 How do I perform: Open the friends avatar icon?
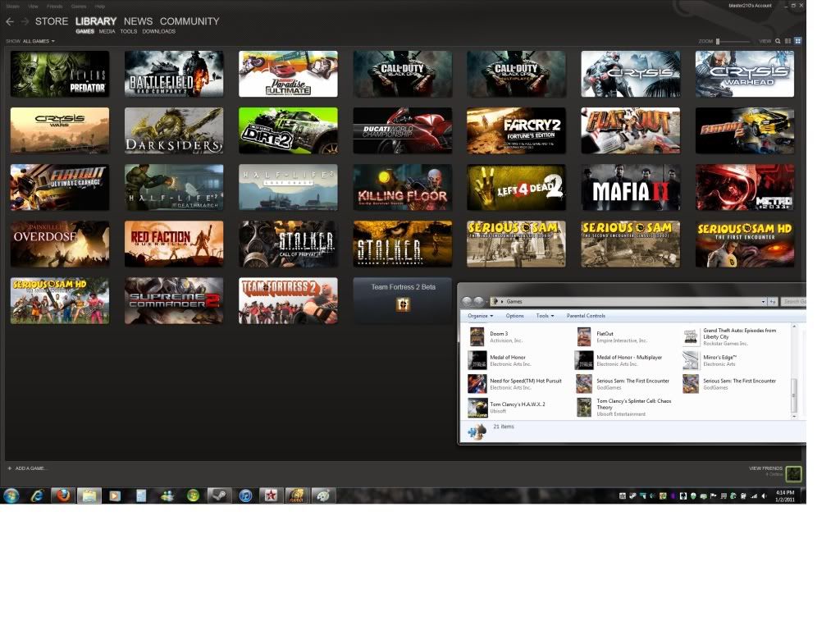click(793, 473)
